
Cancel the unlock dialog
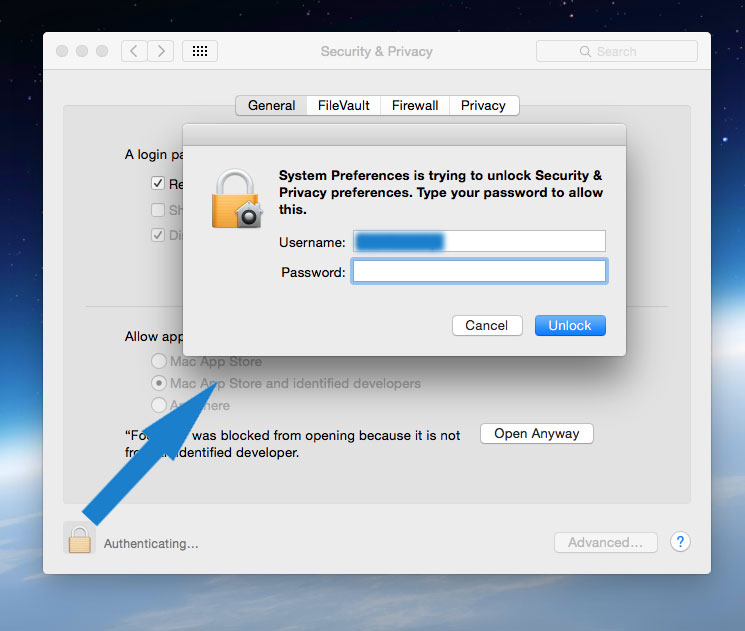[487, 325]
